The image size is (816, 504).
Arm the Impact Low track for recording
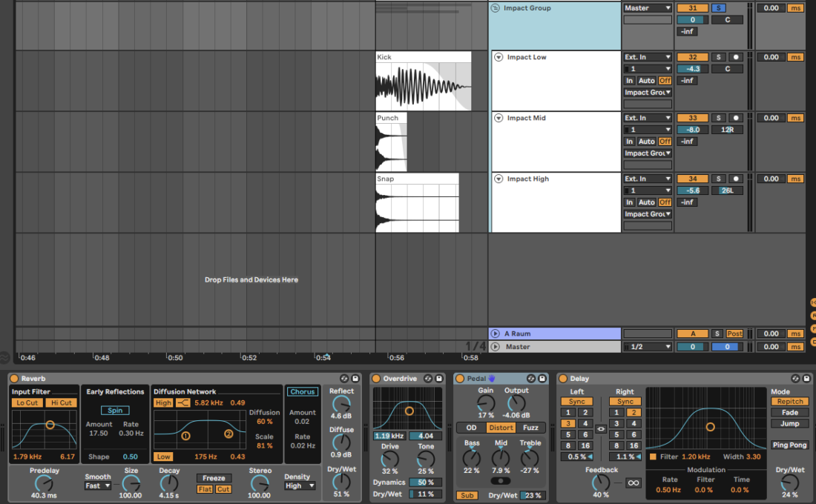pyautogui.click(x=735, y=57)
